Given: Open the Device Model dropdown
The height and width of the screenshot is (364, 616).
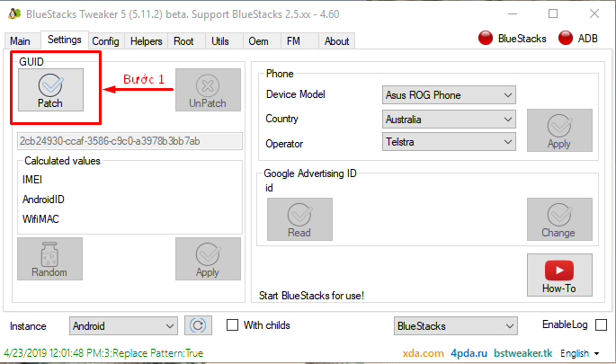Looking at the screenshot, I should click(449, 95).
